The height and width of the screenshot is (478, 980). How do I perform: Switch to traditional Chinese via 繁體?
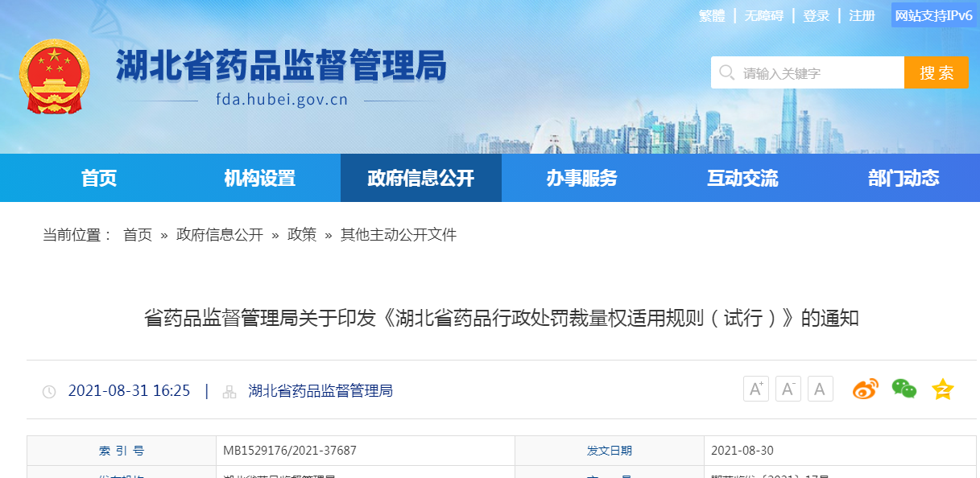[x=712, y=15]
